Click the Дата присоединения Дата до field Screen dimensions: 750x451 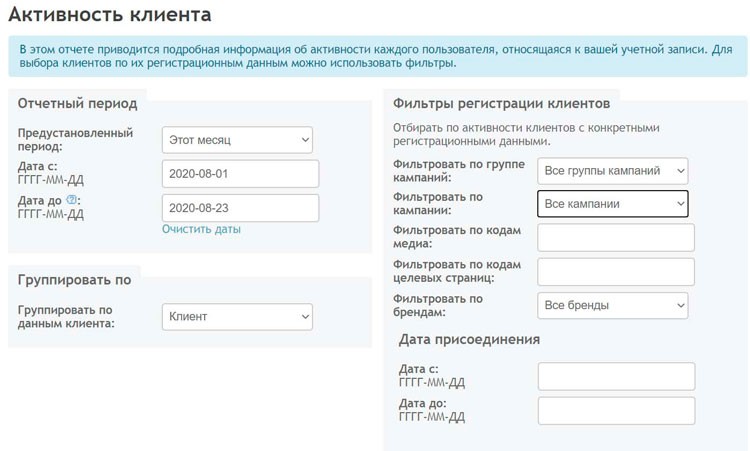(617, 410)
